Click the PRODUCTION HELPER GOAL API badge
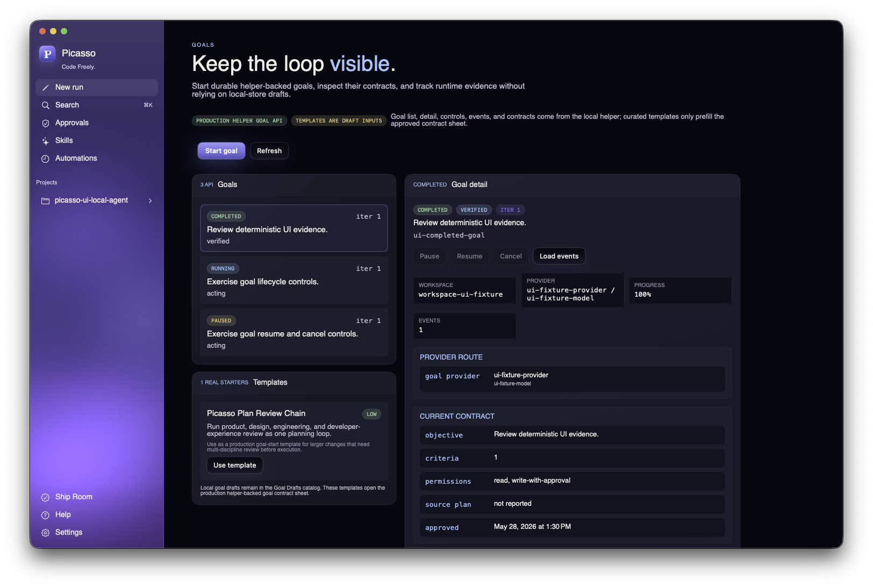Viewport: 873px width, 588px height. coord(239,121)
